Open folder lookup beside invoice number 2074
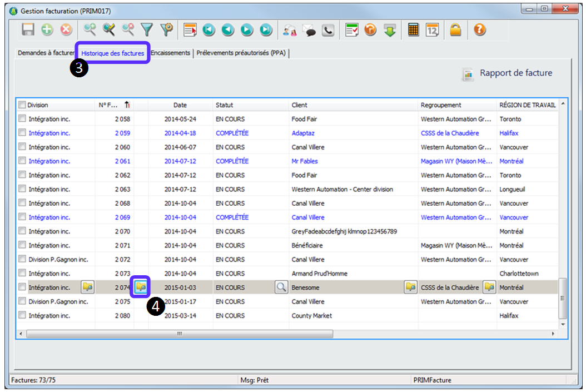The image size is (586, 392). point(141,287)
